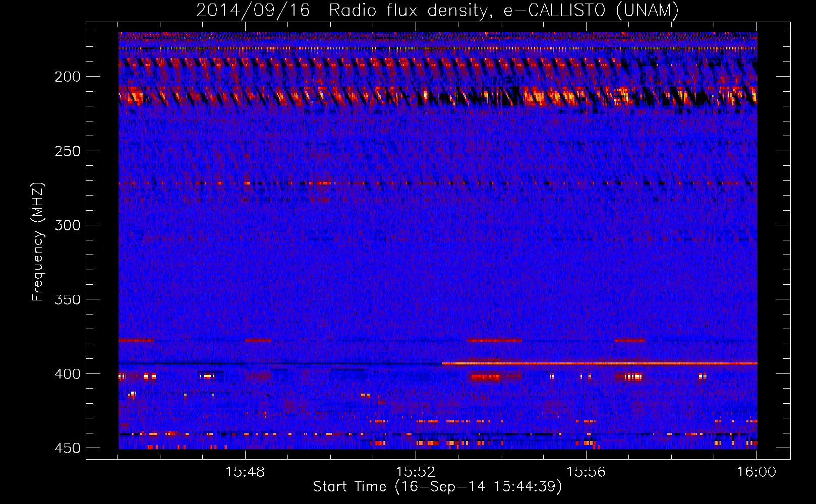Click the 450 frequency tick label
The width and height of the screenshot is (816, 504).
pyautogui.click(x=68, y=448)
